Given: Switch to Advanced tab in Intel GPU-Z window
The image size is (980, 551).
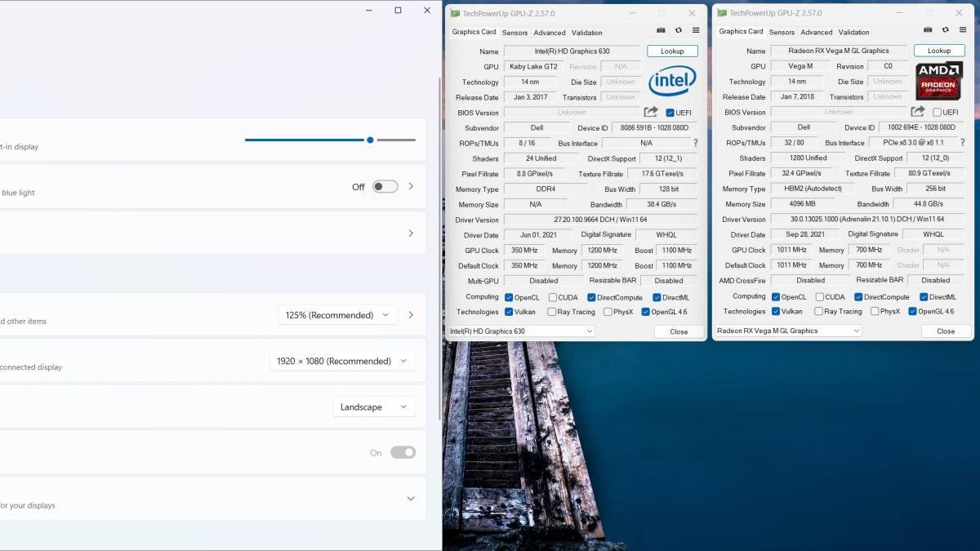Looking at the screenshot, I should coord(550,33).
